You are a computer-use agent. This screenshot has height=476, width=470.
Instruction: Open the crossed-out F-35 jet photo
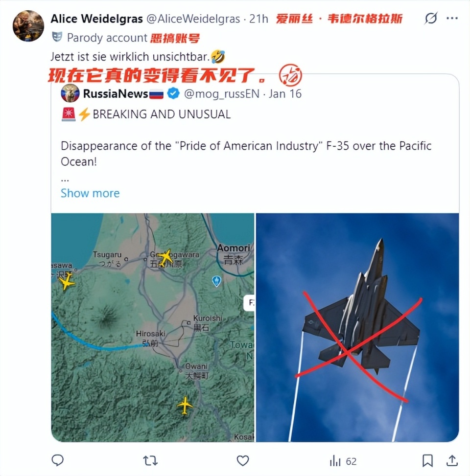[357, 328]
